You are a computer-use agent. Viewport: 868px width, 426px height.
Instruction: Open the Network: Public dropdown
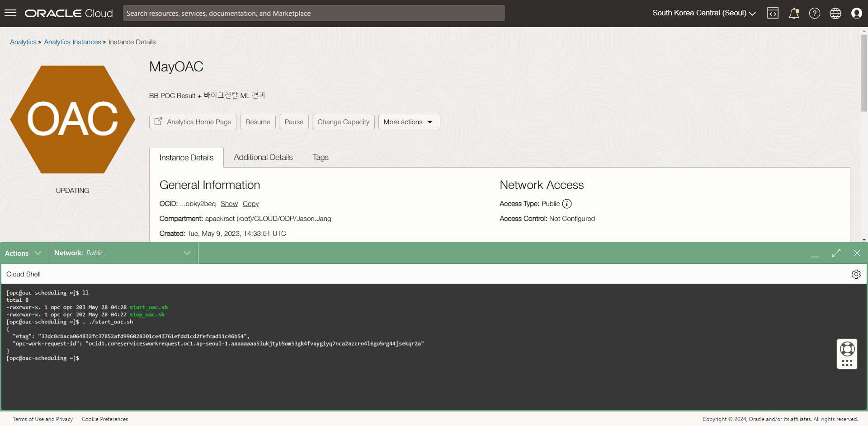point(123,253)
